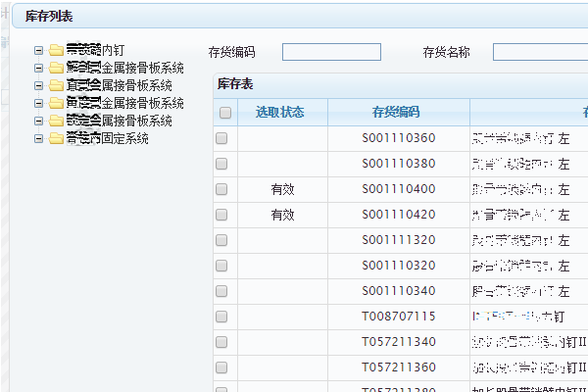This screenshot has width=588, height=392.
Task: Click folder icon of 固定系统 node
Action: [x=56, y=138]
